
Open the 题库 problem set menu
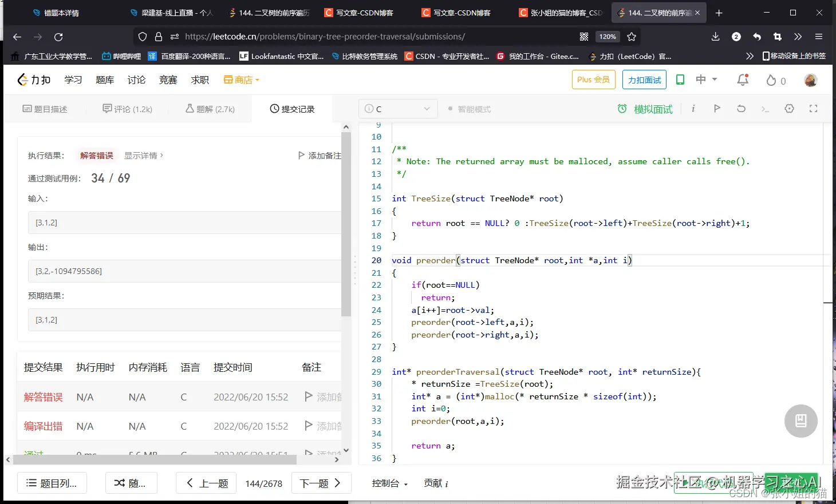pyautogui.click(x=105, y=80)
